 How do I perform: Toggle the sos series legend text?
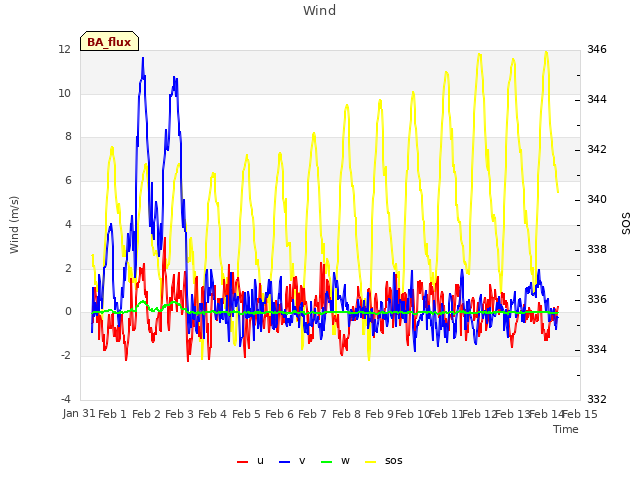393,461
